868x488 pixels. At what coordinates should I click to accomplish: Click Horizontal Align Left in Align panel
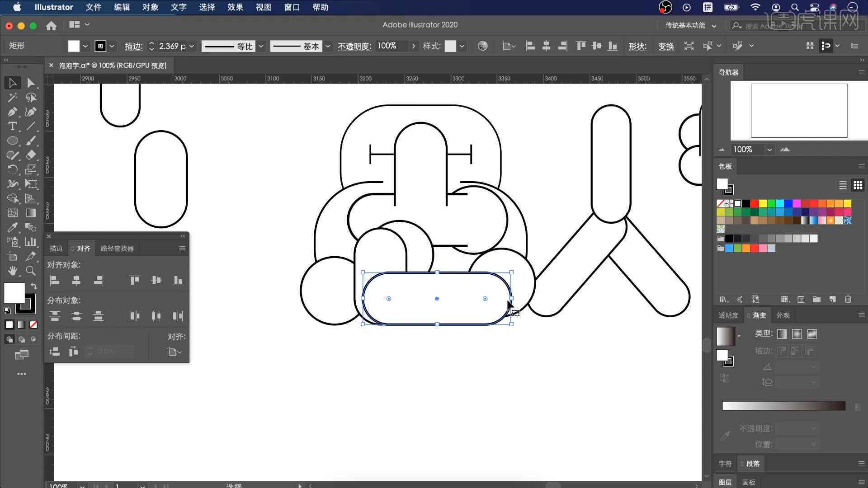click(55, 280)
